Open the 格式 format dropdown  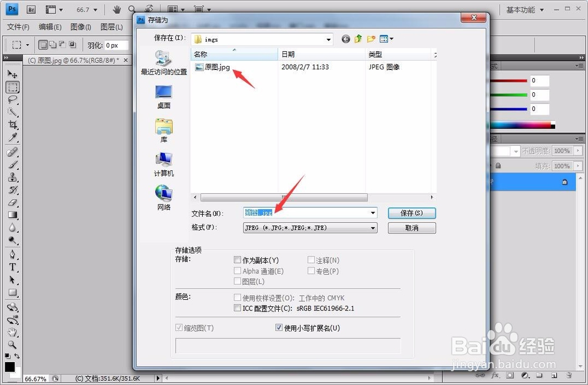[373, 227]
